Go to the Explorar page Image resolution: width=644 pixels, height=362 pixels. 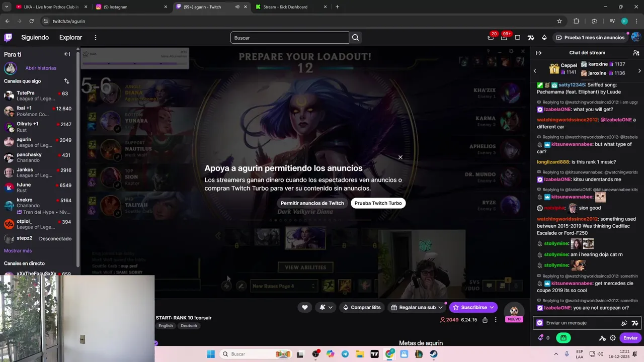click(71, 38)
